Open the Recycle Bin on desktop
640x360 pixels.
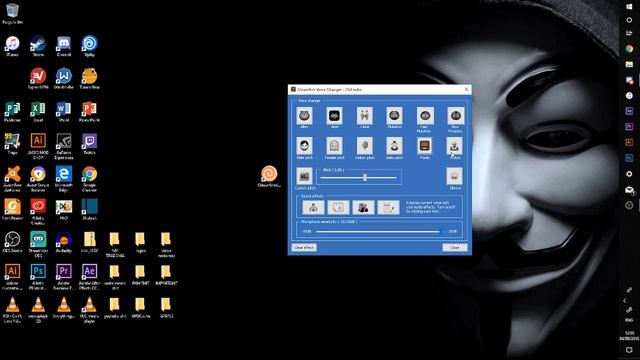[x=12, y=13]
